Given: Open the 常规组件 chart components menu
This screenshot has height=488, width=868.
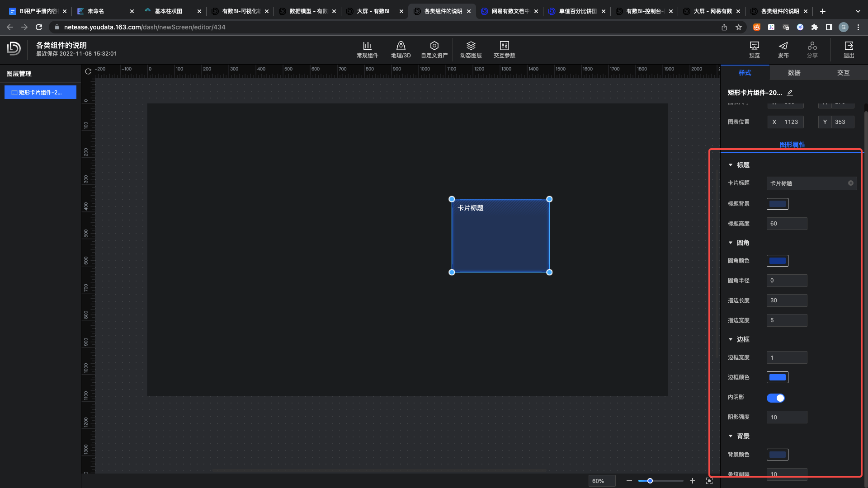Looking at the screenshot, I should click(367, 50).
